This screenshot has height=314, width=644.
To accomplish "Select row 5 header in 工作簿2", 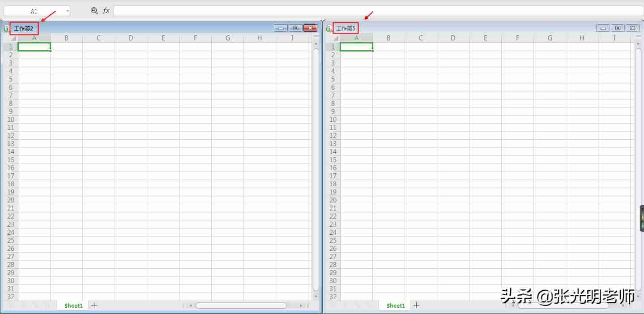I will click(11, 79).
